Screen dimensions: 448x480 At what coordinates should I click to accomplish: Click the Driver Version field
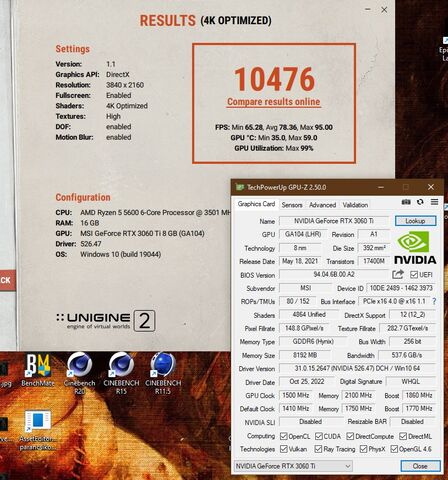pos(357,368)
